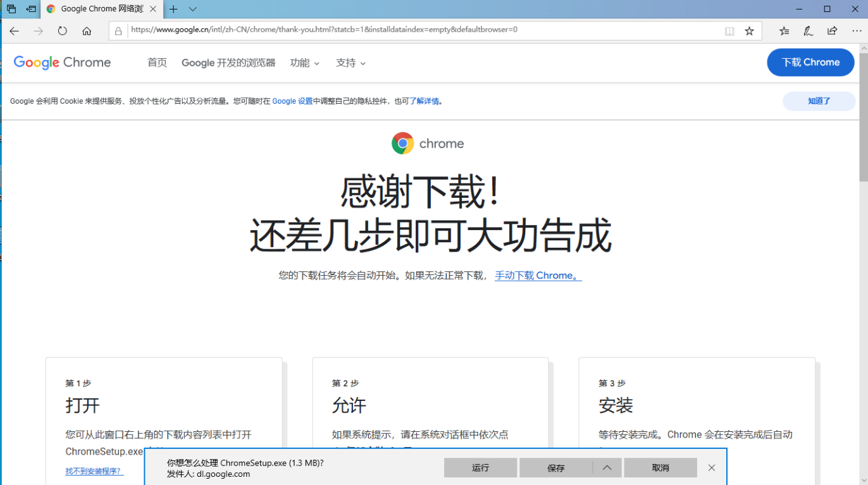Click the add notes pen icon
868x485 pixels.
pos(808,31)
